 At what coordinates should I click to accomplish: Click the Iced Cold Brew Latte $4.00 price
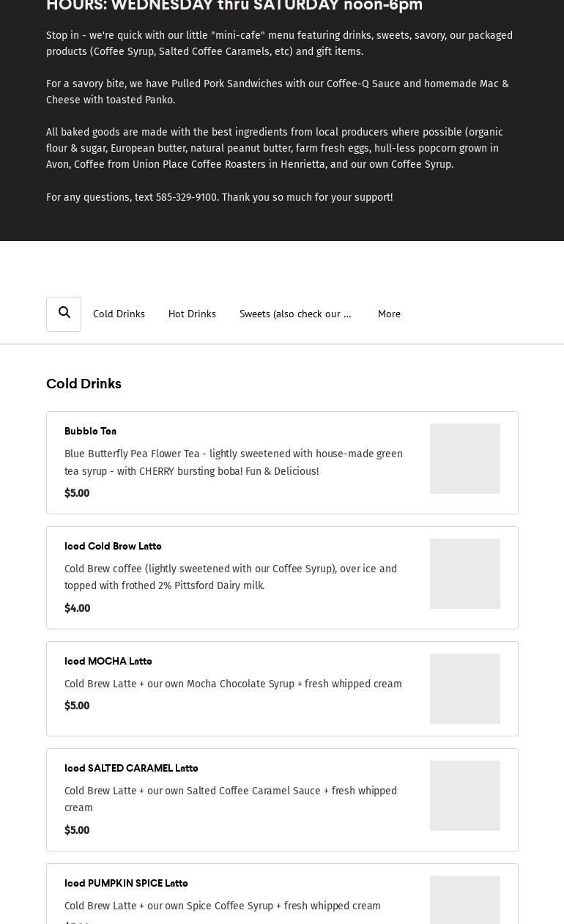click(x=77, y=608)
